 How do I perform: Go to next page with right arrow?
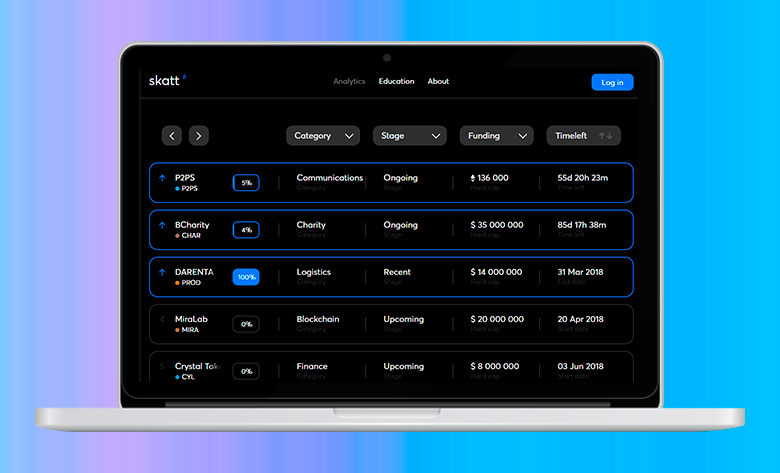click(198, 136)
